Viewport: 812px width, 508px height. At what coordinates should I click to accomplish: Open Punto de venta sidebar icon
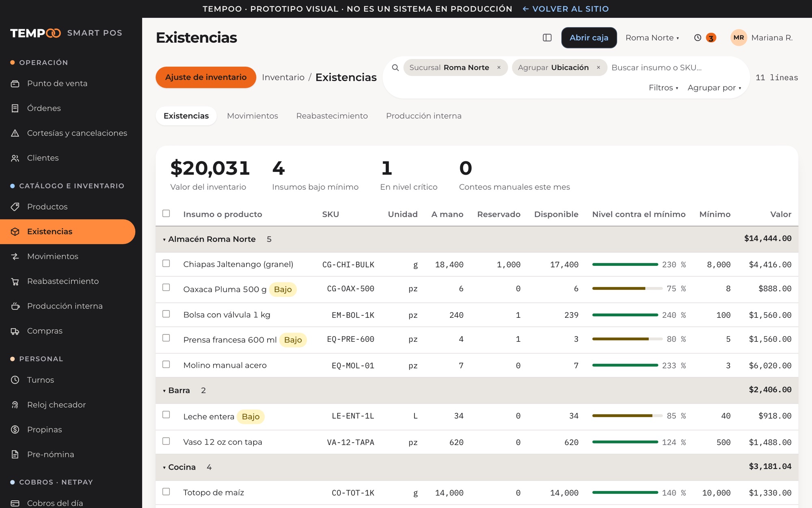tap(15, 84)
